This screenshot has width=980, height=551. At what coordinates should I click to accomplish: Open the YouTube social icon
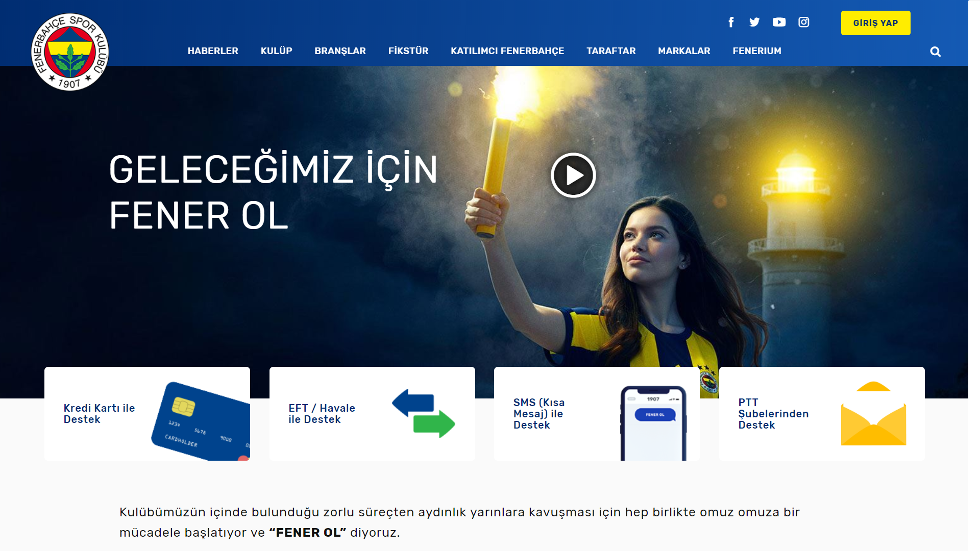point(779,22)
